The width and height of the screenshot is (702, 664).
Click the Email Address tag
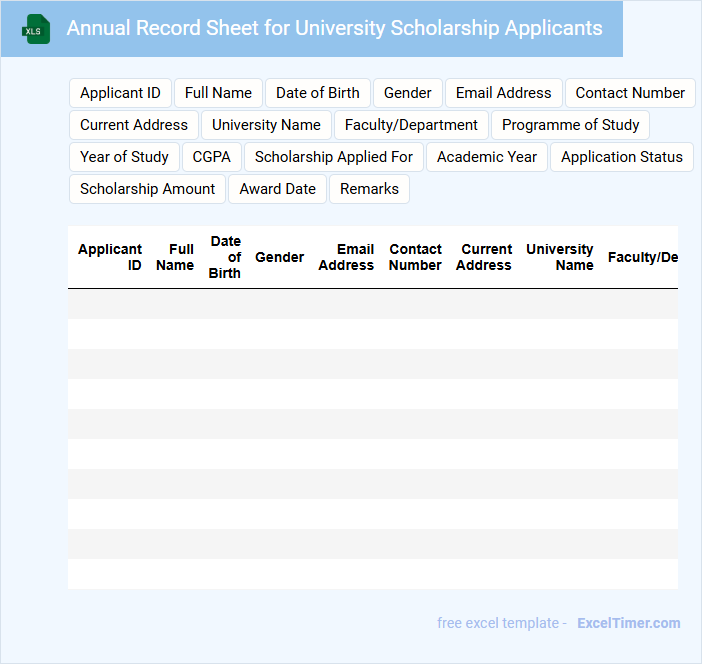point(503,93)
